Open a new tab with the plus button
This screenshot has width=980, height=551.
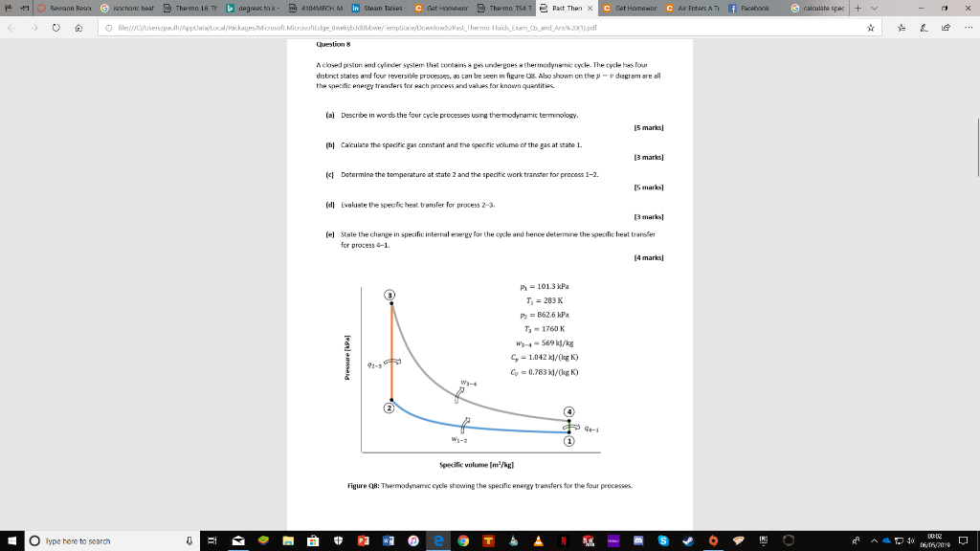click(857, 7)
